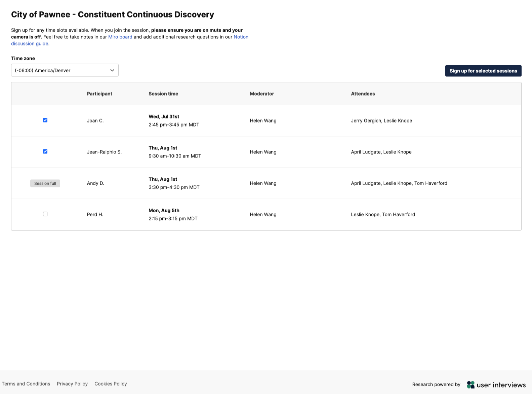Click the Moderator column header

pyautogui.click(x=262, y=94)
